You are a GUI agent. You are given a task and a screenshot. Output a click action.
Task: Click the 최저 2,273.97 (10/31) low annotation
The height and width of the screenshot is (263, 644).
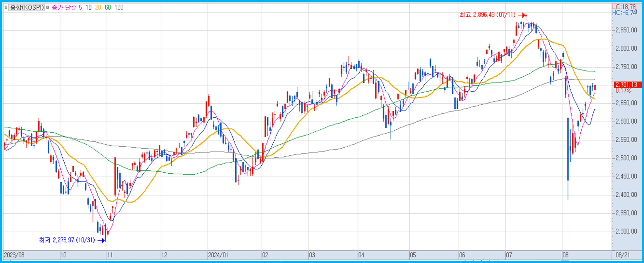[67, 240]
